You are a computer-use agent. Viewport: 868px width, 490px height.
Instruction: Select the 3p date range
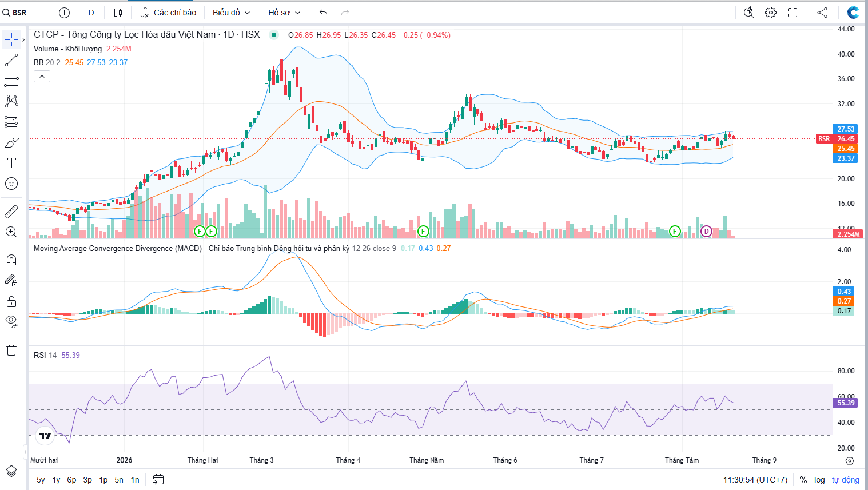click(87, 480)
